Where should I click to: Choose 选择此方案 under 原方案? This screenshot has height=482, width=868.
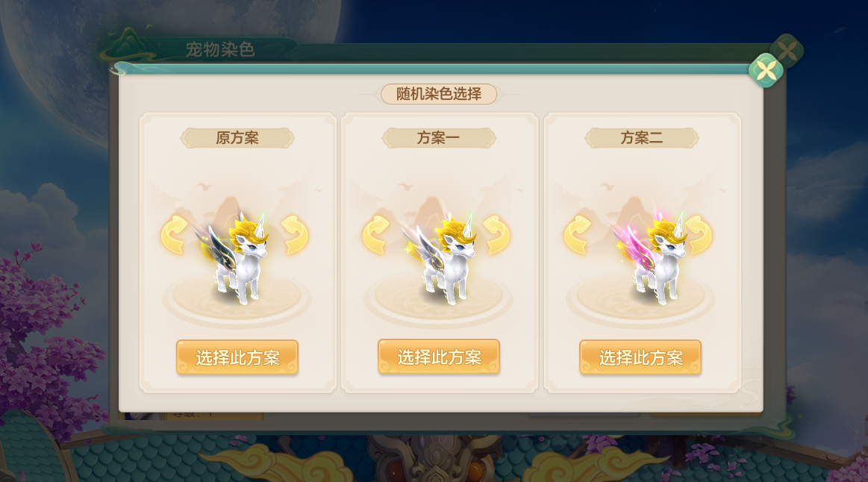click(237, 357)
